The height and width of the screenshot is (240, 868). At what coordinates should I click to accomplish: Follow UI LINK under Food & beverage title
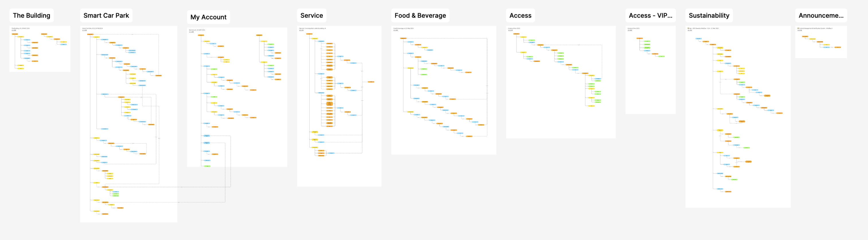click(x=396, y=30)
